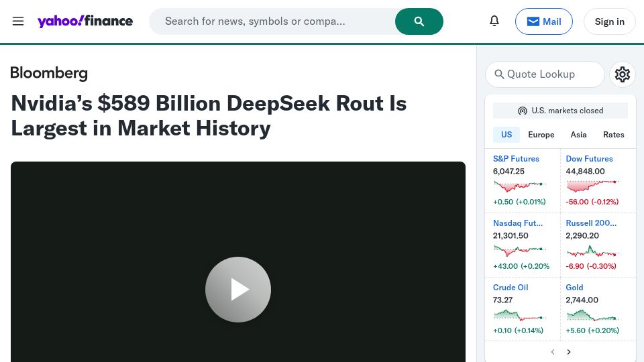
Task: Switch to the Rates tab
Action: [x=614, y=135]
